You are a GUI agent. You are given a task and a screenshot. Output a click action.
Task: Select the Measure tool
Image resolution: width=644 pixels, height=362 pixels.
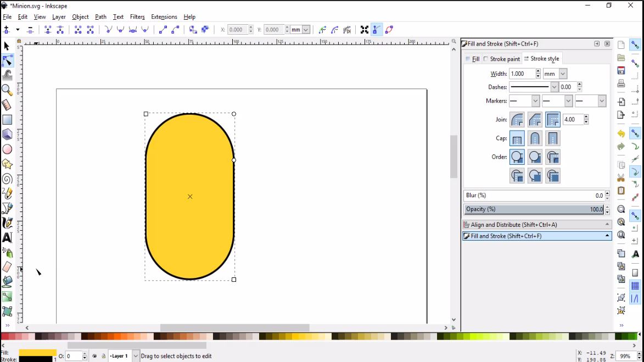(x=7, y=105)
